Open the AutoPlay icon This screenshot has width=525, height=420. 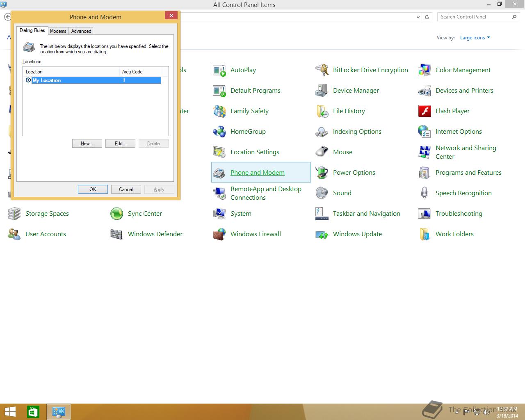(219, 70)
